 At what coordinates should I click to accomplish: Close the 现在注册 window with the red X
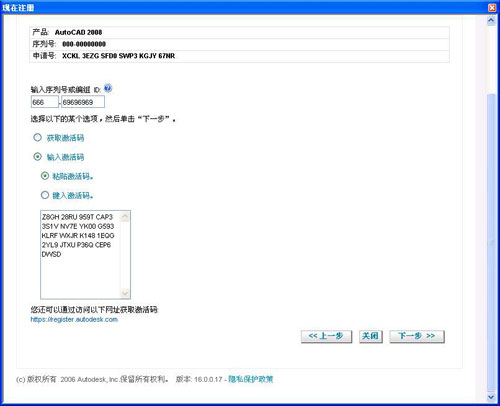tap(492, 8)
